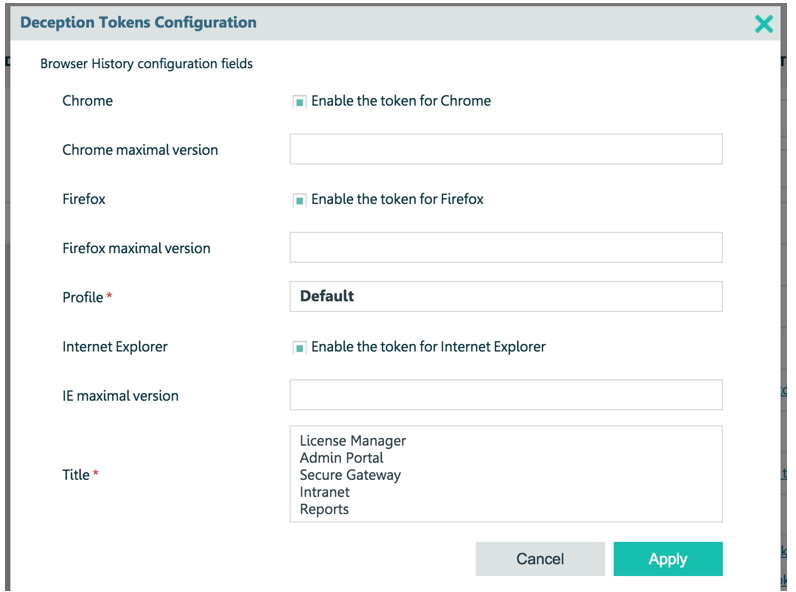This screenshot has width=796, height=592.
Task: Select the Intranet line in Title
Action: (x=324, y=492)
